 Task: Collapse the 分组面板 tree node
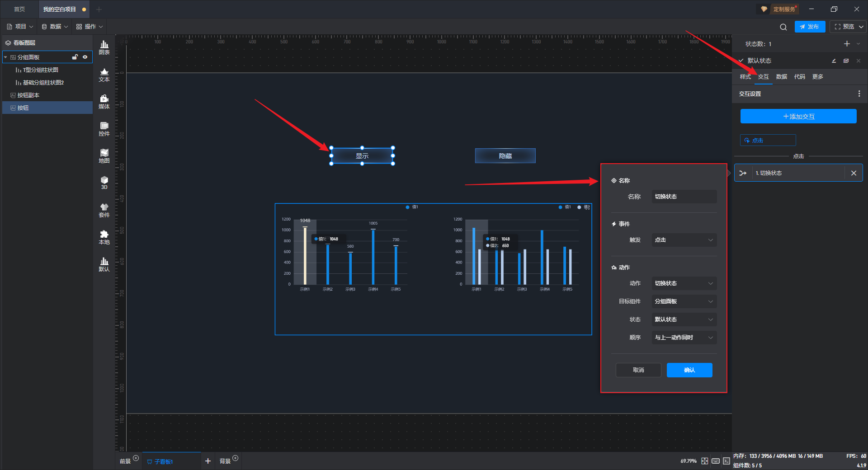(6, 57)
